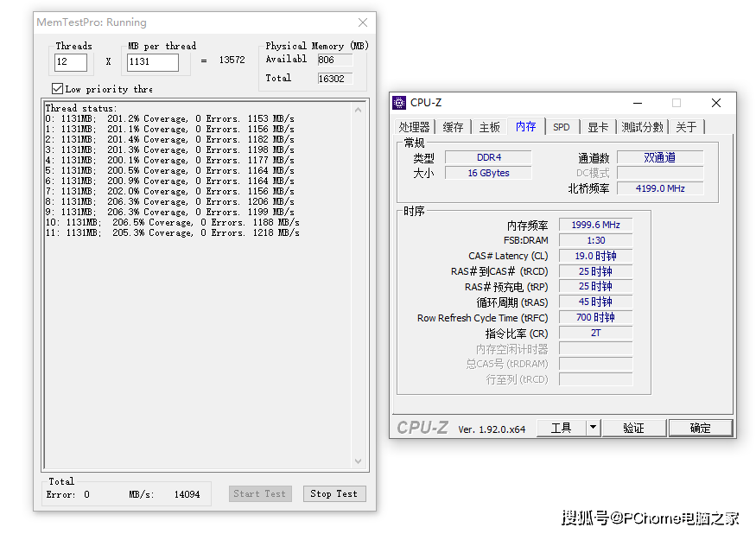Click the 4199.0 MHz northbridge frequency value
The width and height of the screenshot is (756, 534).
coord(660,188)
